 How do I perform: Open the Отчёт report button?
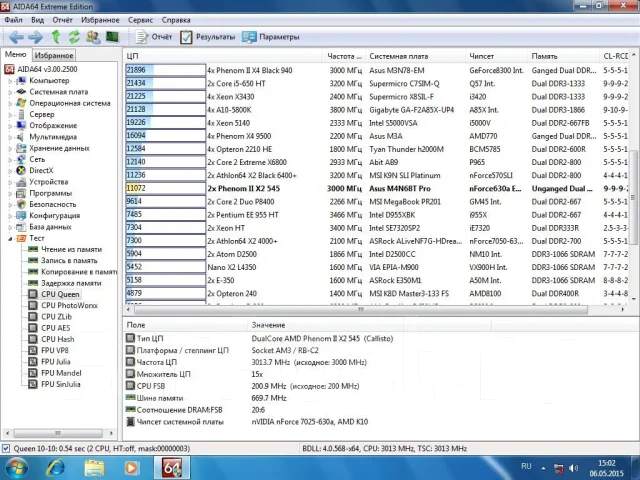click(154, 37)
